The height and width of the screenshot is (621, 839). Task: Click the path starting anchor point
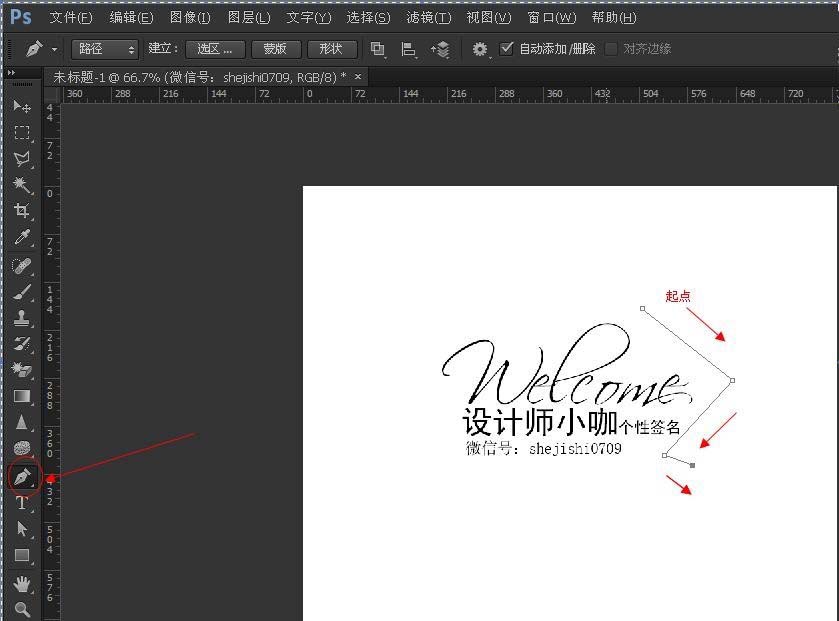643,309
